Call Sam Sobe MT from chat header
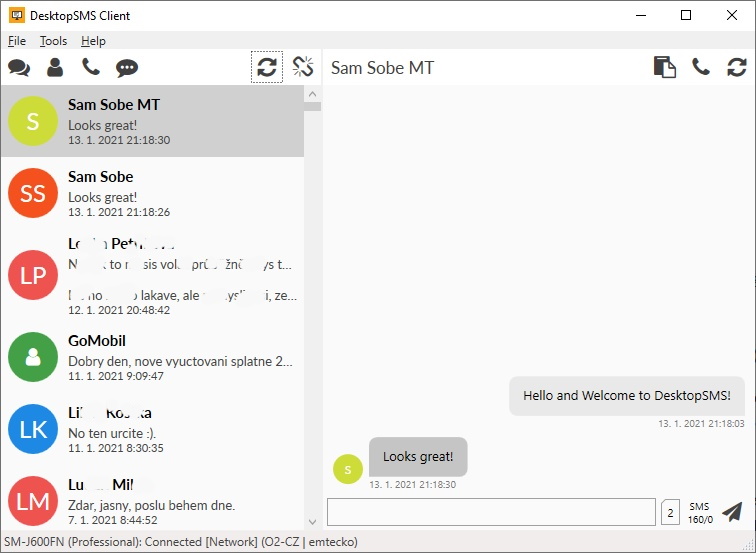The height and width of the screenshot is (553, 756). click(701, 68)
